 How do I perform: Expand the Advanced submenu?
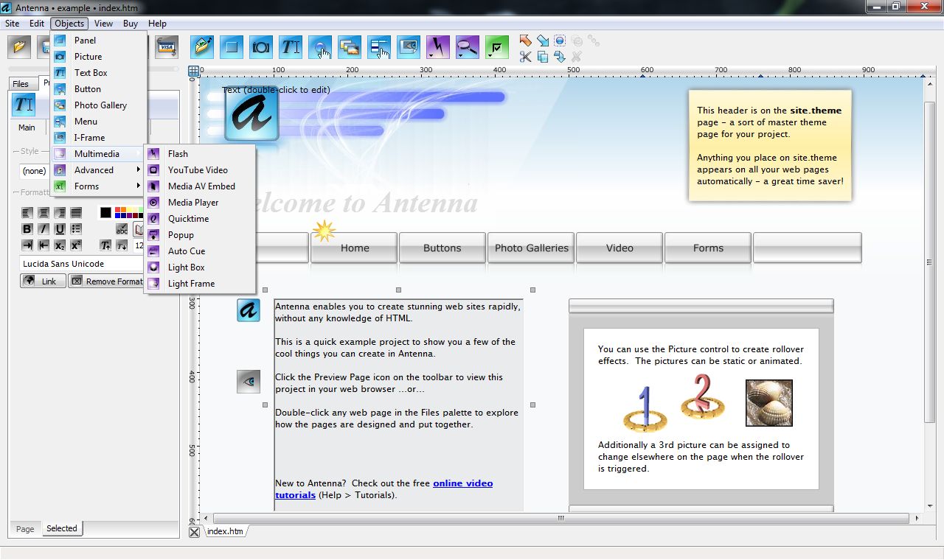98,170
